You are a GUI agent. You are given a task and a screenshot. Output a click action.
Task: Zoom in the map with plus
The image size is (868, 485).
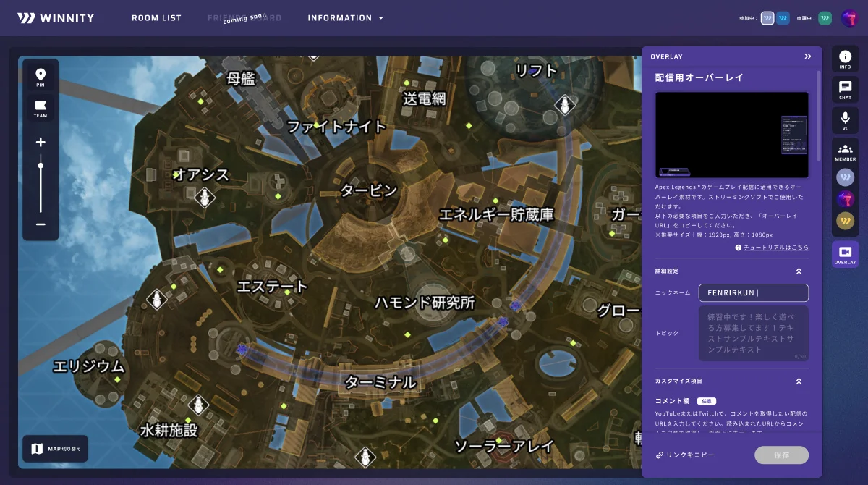tap(41, 142)
